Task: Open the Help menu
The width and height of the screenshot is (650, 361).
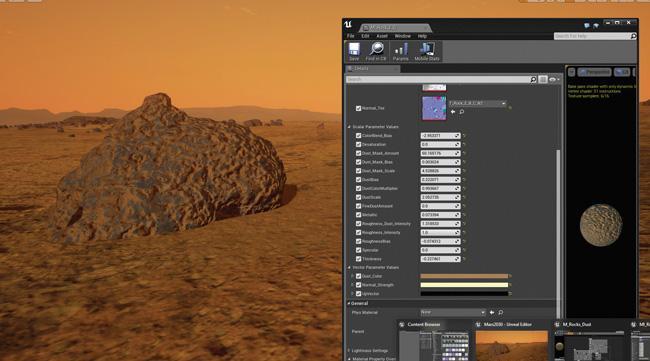Action: coord(422,36)
